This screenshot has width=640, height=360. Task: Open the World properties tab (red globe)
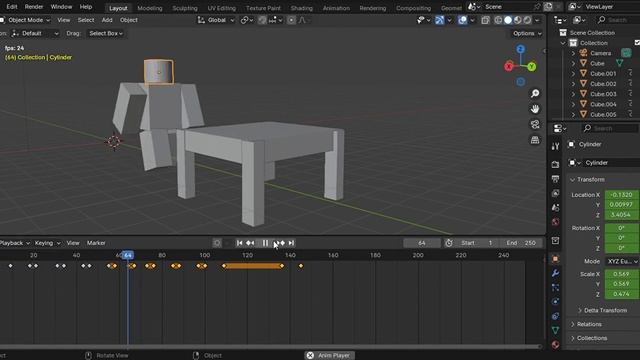(555, 222)
